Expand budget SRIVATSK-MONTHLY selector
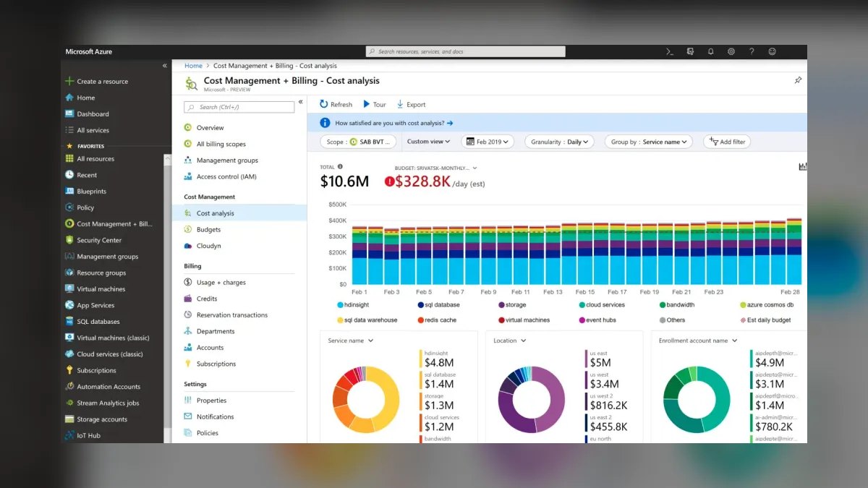Viewport: 868px width, 488px height. [436, 168]
